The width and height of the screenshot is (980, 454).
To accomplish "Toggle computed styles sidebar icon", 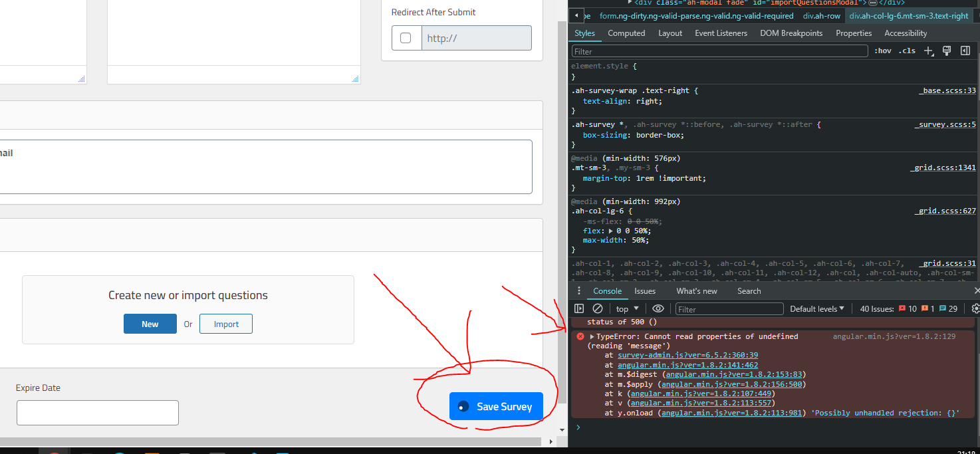I will 965,51.
